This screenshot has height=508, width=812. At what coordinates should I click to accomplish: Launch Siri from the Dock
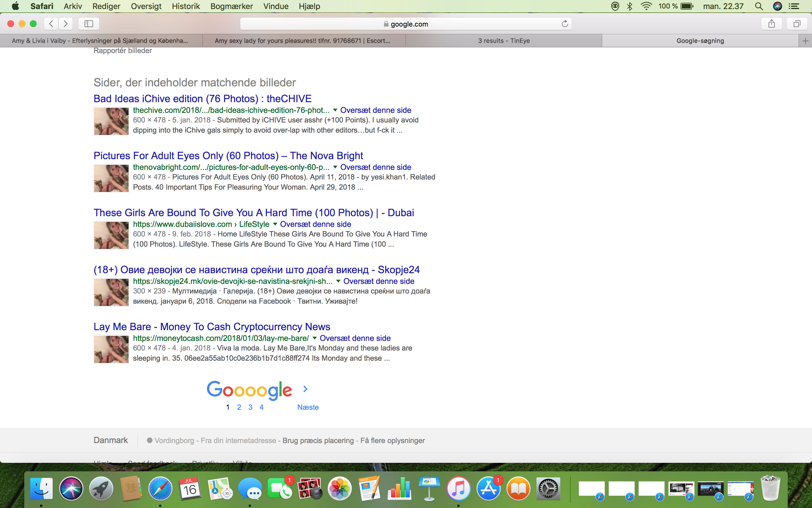(71, 488)
